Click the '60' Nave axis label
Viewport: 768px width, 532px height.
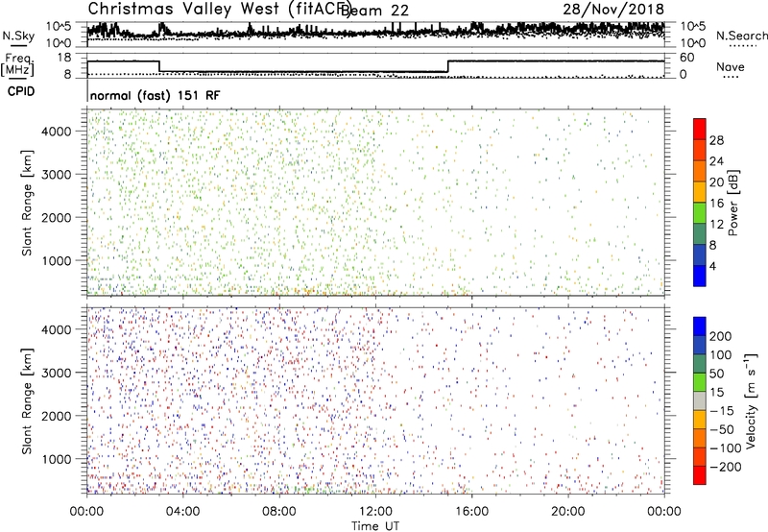click(687, 58)
